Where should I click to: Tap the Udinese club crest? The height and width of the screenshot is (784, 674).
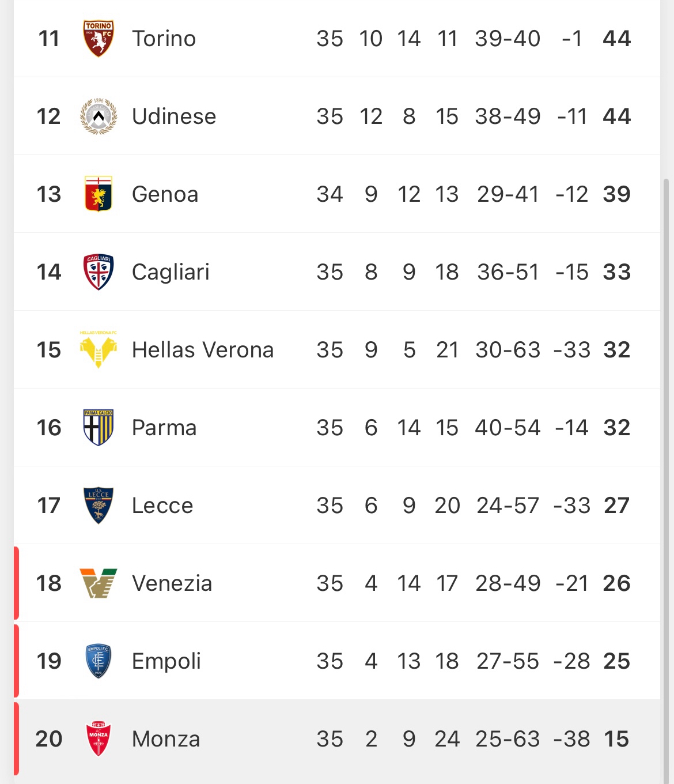pos(99,116)
